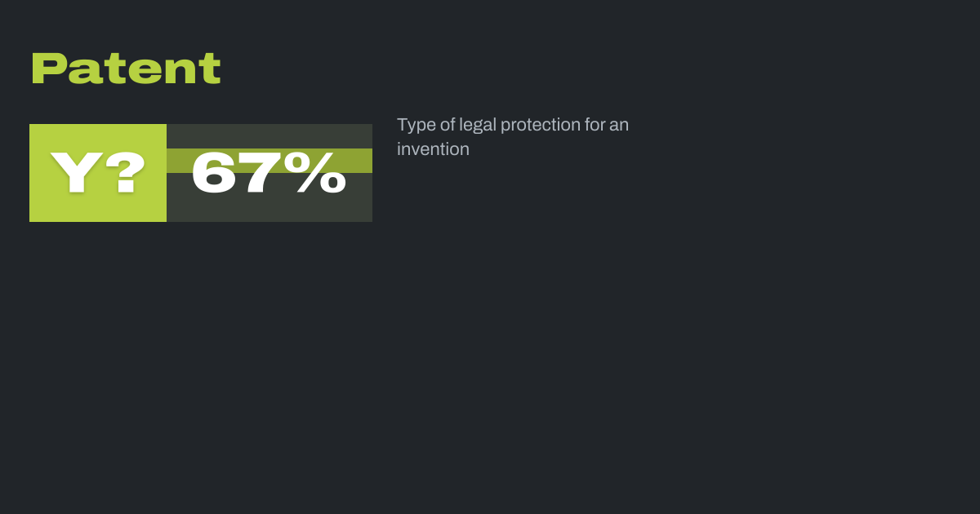Click the Patent heading
Image resolution: width=980 pixels, height=514 pixels.
click(126, 69)
